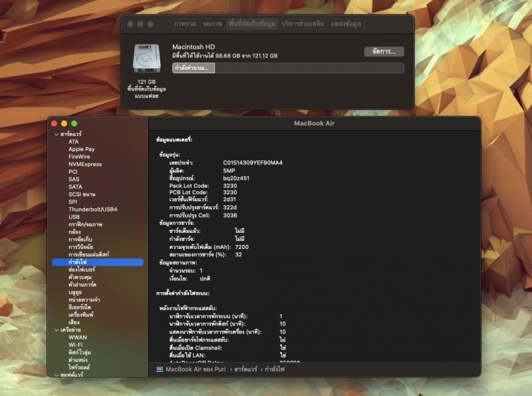532x396 pixels.
Task: Click กำลังไฟ in the bottom path bar
Action: [x=275, y=369]
